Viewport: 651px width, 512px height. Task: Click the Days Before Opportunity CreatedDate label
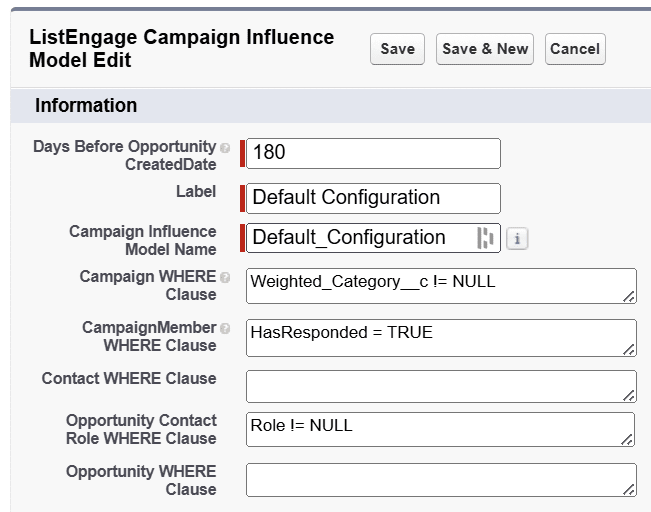pyautogui.click(x=125, y=155)
